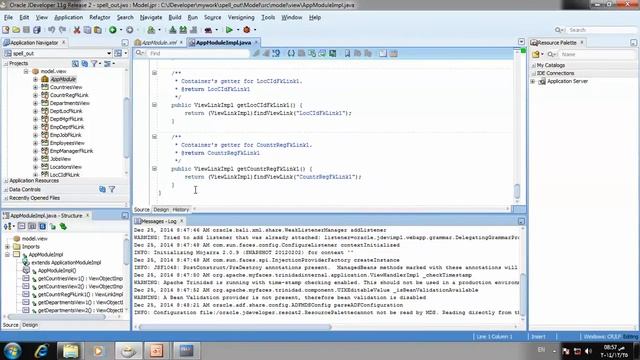Viewport: 640px width, 360px height.
Task: Click the green Back navigation icon
Action: pos(113,30)
